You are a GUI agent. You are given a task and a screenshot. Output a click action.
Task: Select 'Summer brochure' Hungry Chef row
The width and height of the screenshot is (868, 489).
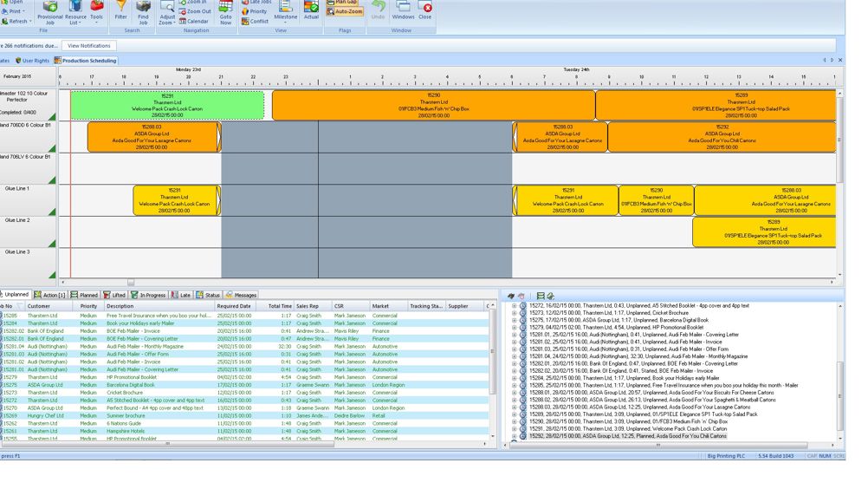[244, 415]
